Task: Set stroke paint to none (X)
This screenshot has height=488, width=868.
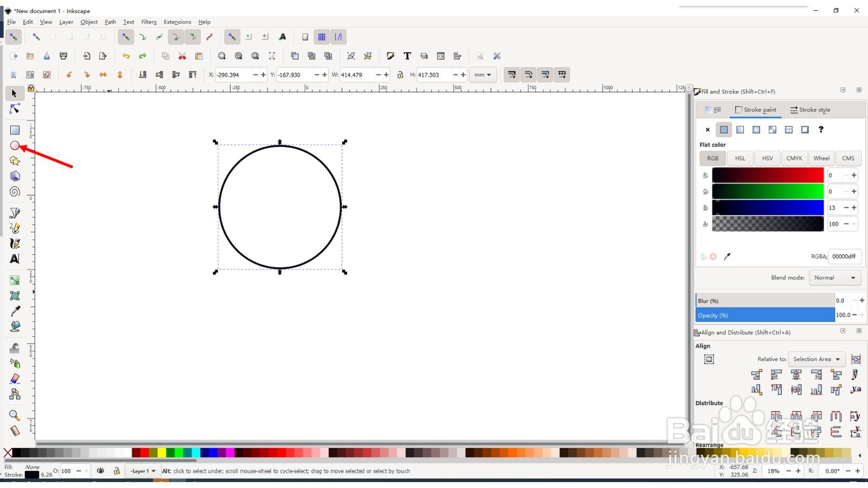Action: (707, 130)
